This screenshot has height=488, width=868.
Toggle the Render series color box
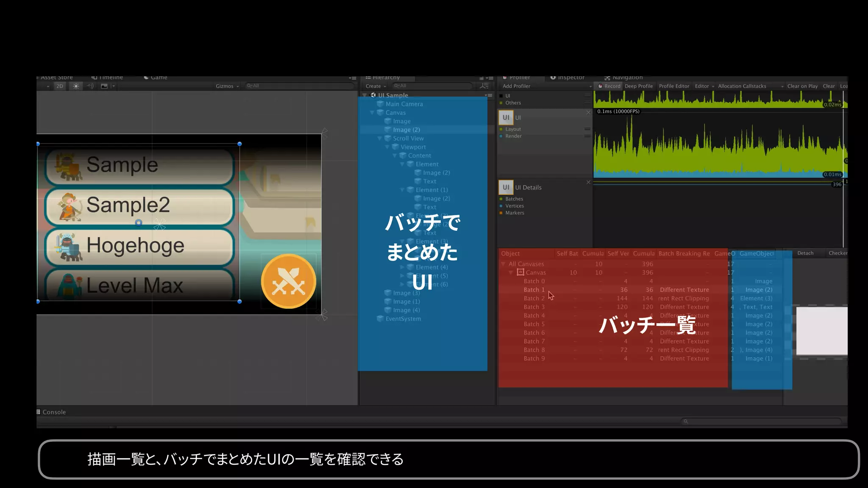501,136
